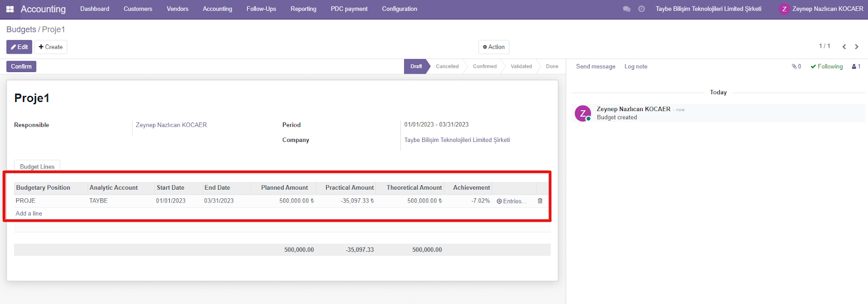
Task: Go back to Budgets breadcrumb
Action: (x=21, y=29)
